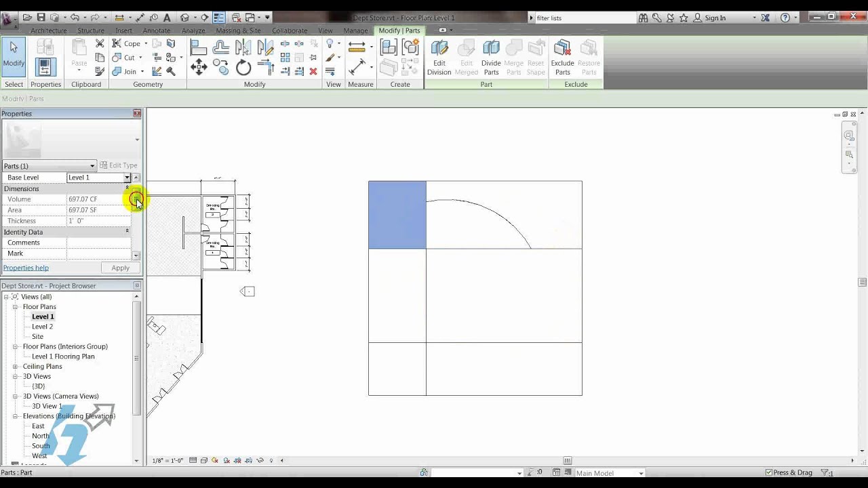This screenshot has width=868, height=488.
Task: Collapse the Identity Data section
Action: pos(127,231)
